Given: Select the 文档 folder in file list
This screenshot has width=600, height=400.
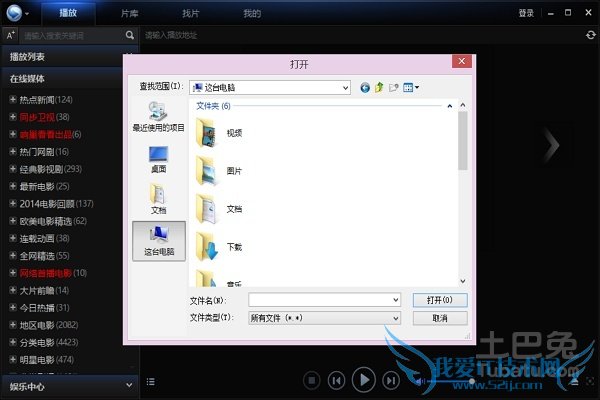Looking at the screenshot, I should point(219,209).
